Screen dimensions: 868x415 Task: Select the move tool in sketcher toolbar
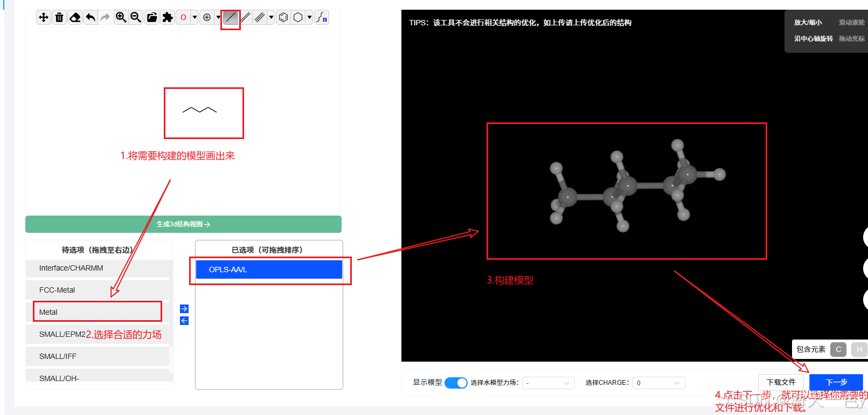[44, 17]
